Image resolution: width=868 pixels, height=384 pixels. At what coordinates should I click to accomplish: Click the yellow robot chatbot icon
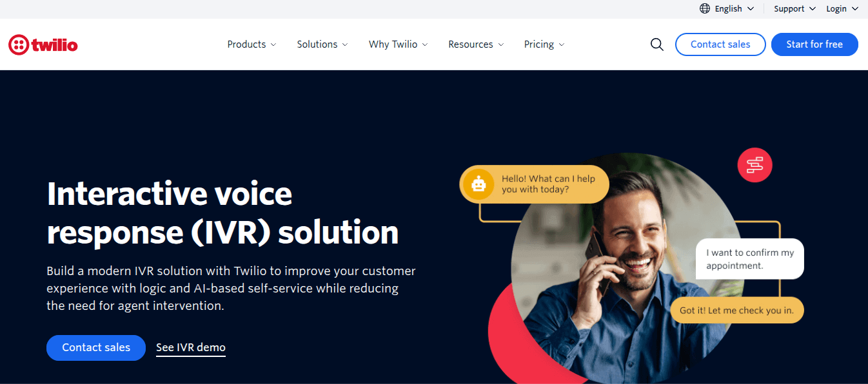[x=478, y=185]
